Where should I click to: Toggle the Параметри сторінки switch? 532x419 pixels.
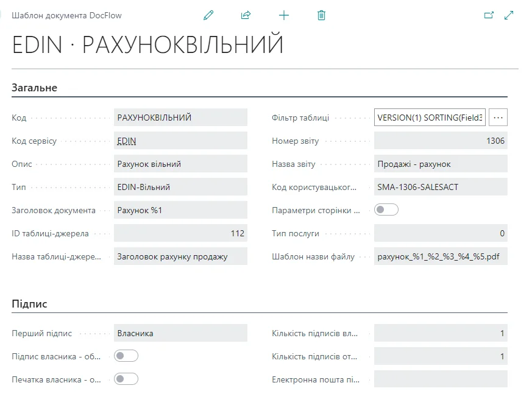386,210
